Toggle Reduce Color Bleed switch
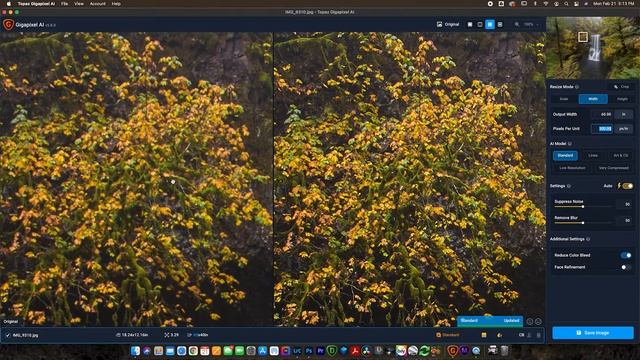 tap(626, 255)
